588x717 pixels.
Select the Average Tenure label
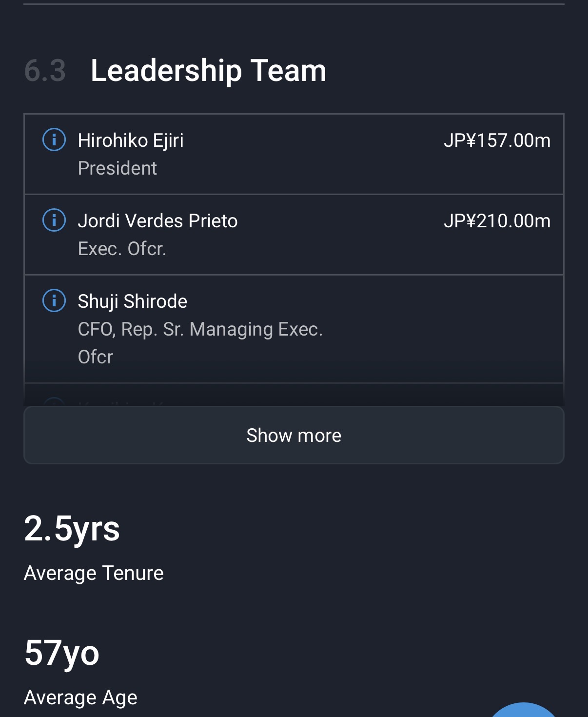click(94, 573)
